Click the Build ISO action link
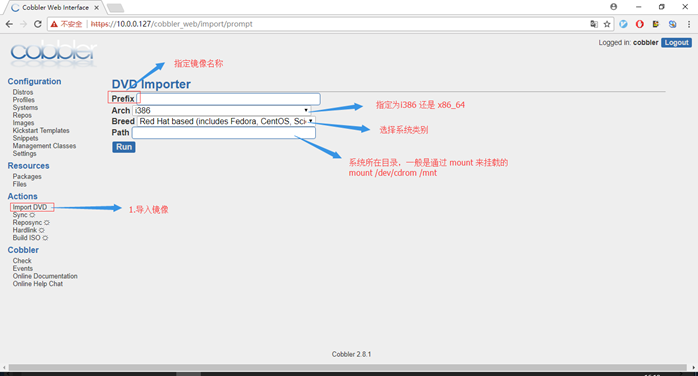The image size is (698, 376). (26, 238)
